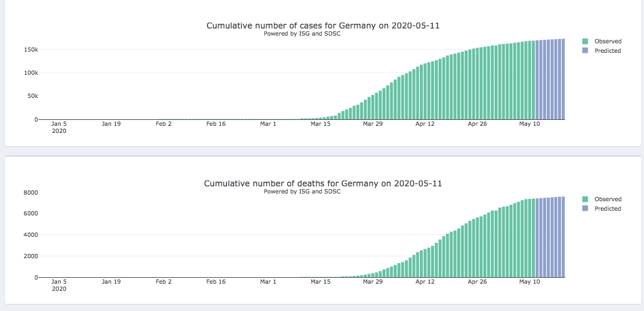This screenshot has width=644, height=311.
Task: Click blue Predicted swatch in deaths chart legend
Action: 585,209
